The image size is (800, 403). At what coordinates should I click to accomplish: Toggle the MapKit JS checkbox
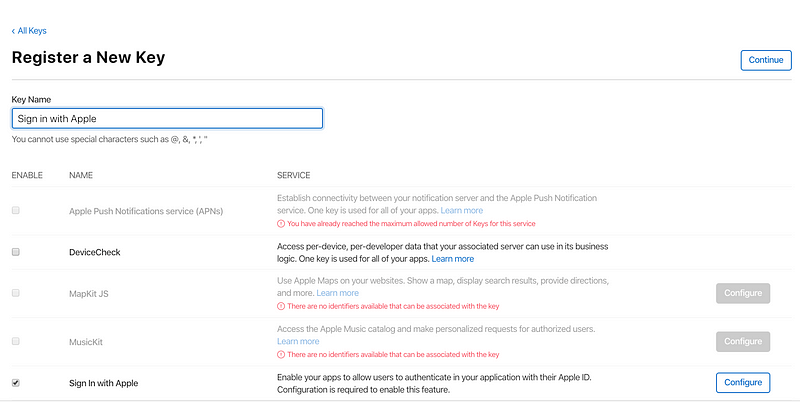[x=16, y=293]
